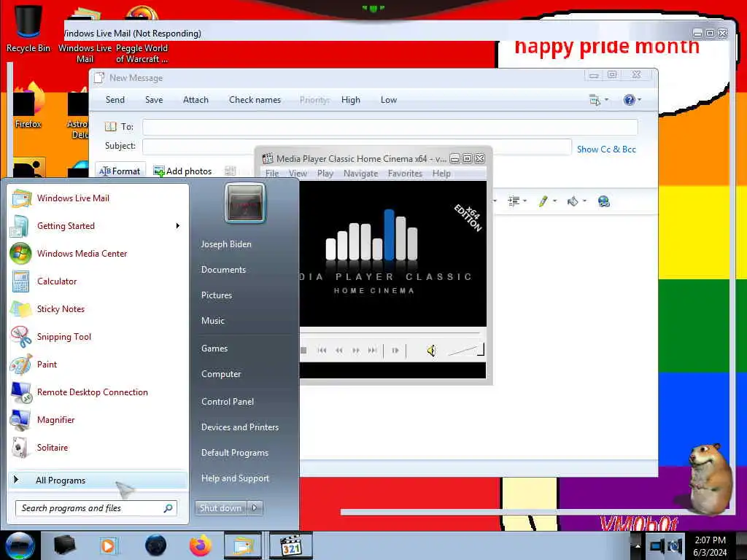This screenshot has height=560, width=747.
Task: Open Play menu in Media Player Classic
Action: point(325,174)
